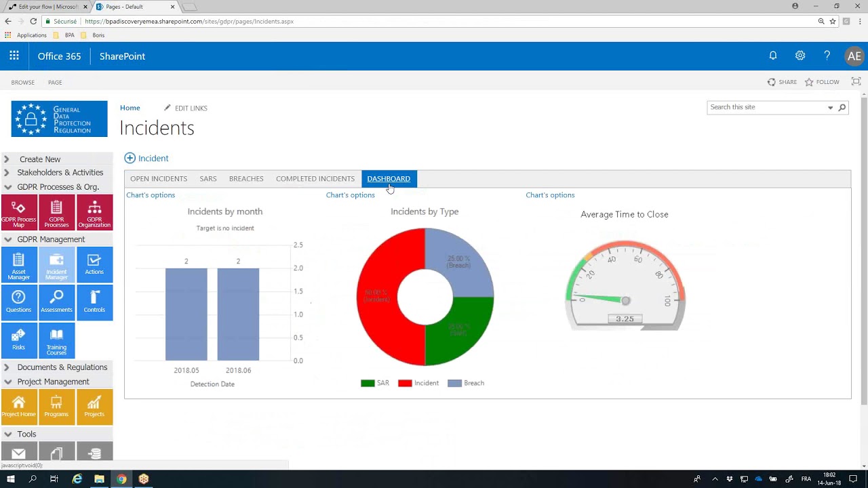Switch to the Breaches tab

click(x=246, y=179)
